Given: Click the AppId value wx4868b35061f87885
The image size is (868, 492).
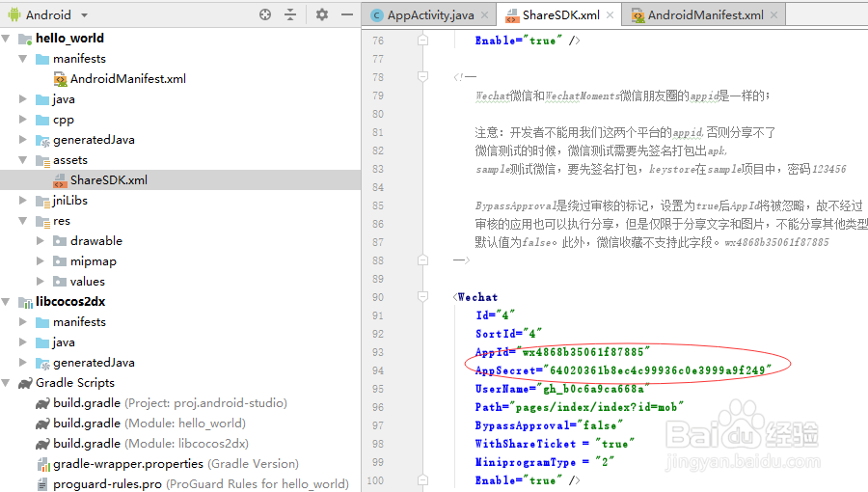Looking at the screenshot, I should 583,352.
